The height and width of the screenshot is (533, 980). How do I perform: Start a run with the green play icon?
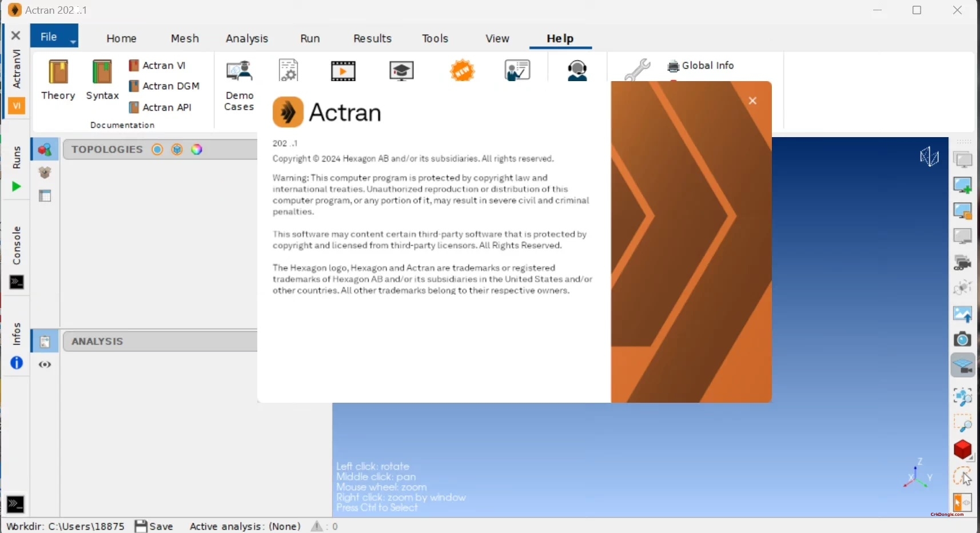15,186
